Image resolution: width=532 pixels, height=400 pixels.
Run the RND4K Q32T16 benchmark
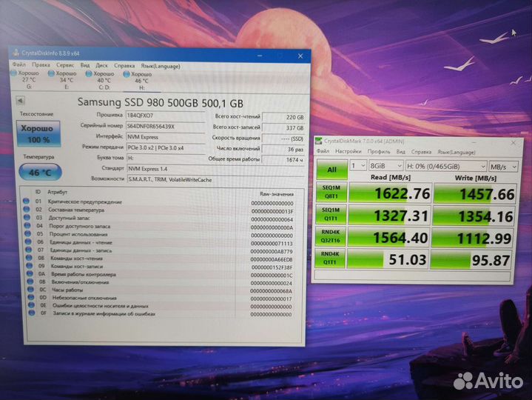[330, 236]
